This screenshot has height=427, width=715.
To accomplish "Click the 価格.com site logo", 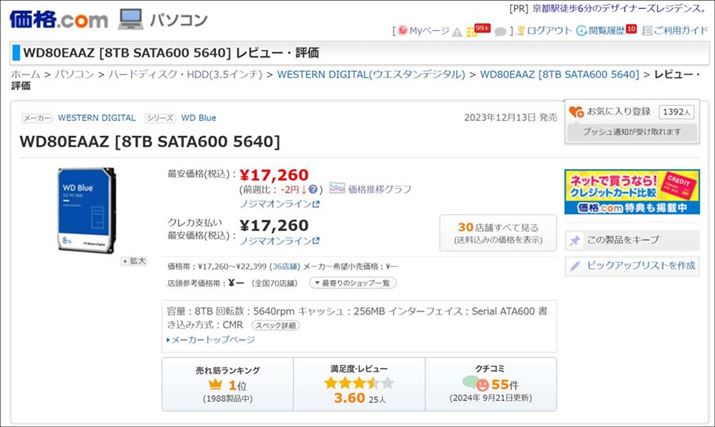I will 58,18.
